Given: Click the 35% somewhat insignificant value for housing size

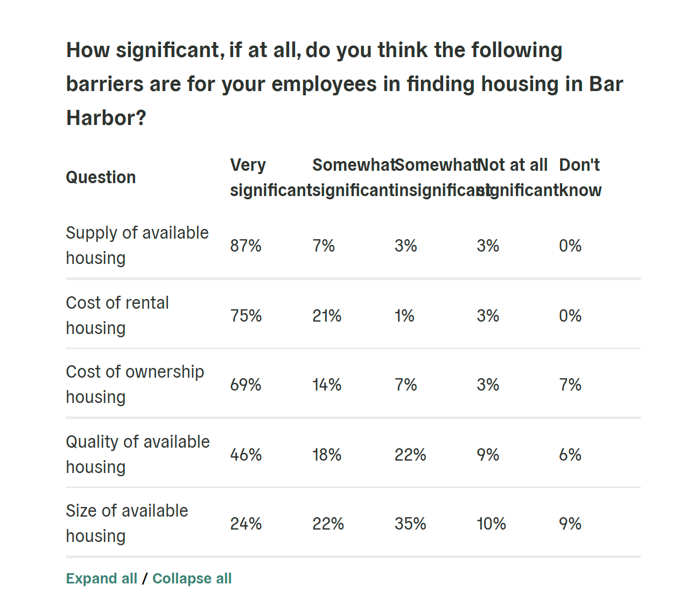Looking at the screenshot, I should pos(410,523).
